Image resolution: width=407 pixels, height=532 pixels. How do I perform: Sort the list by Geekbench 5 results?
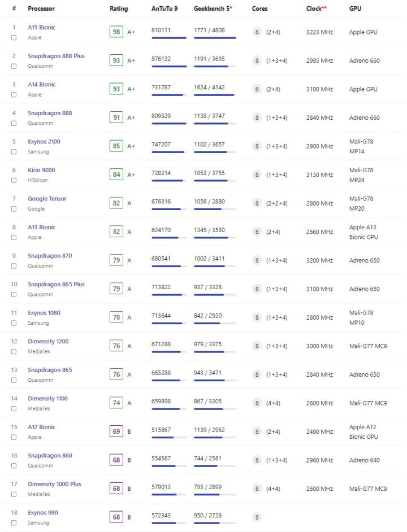(211, 8)
